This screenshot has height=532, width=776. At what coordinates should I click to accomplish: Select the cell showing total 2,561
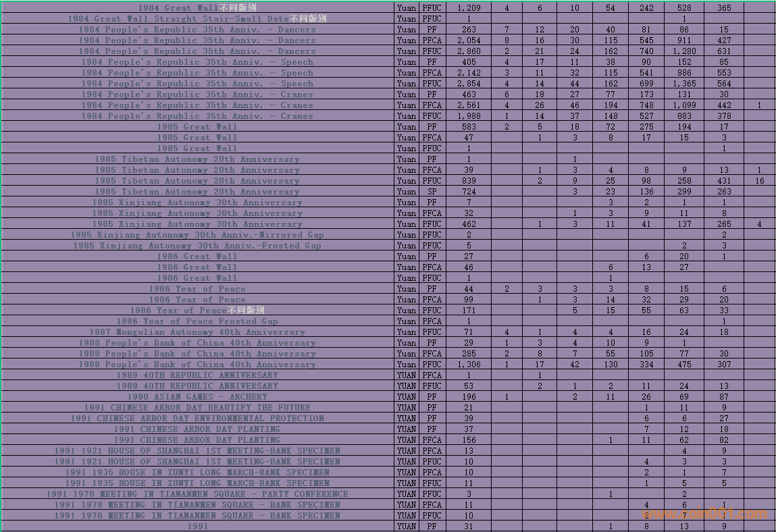click(469, 105)
